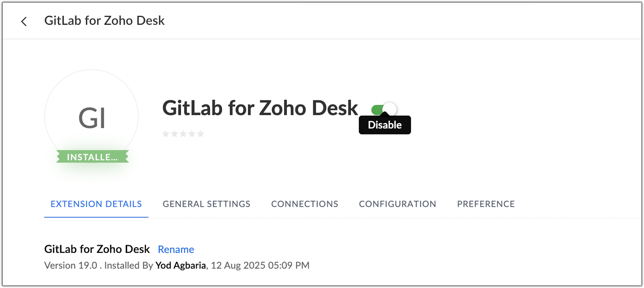The image size is (644, 288).
Task: Click the black Disable tooltip
Action: 385,125
